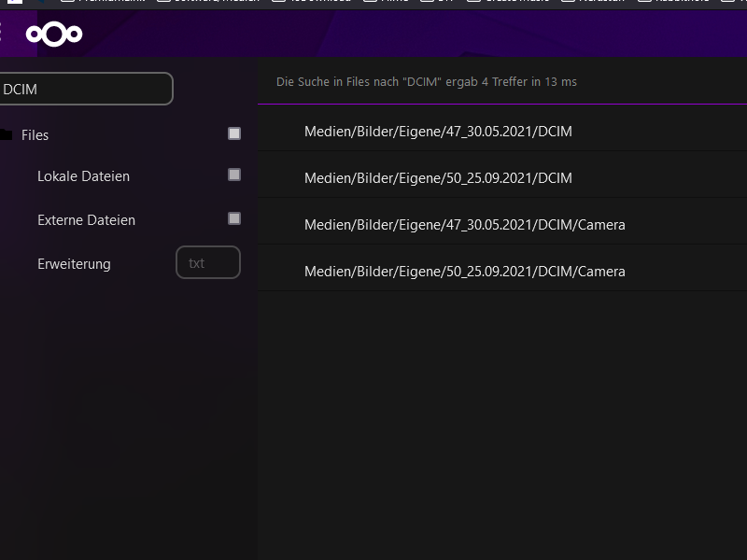
Task: Click the Nextcloud logo icon
Action: pyautogui.click(x=54, y=34)
